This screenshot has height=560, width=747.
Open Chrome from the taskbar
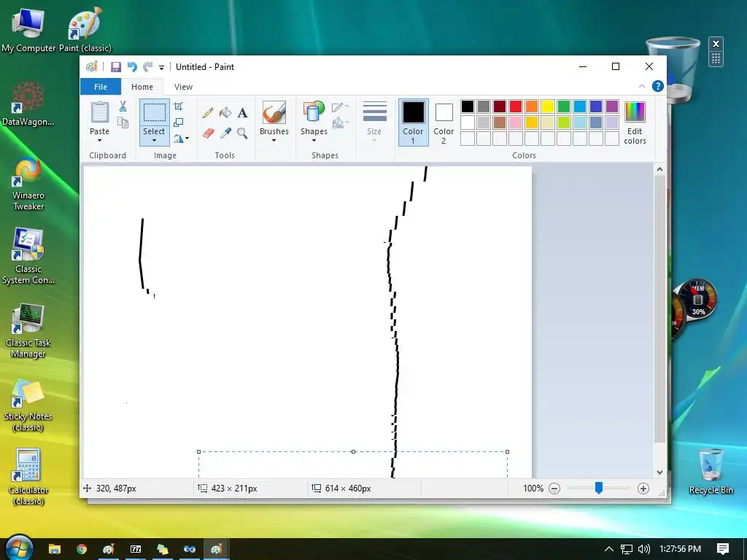click(x=82, y=549)
